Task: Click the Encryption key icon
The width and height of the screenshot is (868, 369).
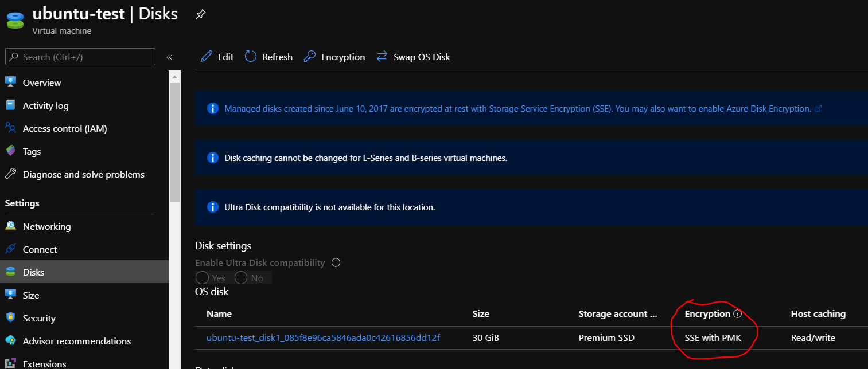Action: (x=310, y=57)
